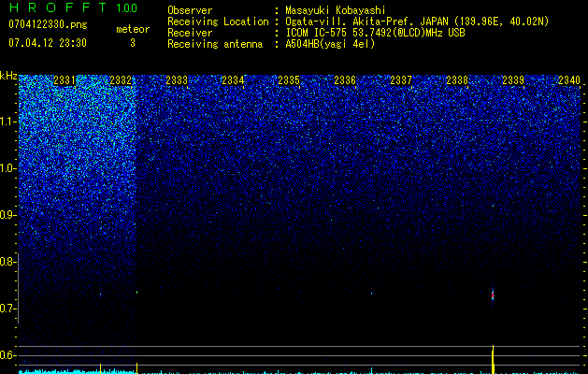Click the Receiver field label
The height and width of the screenshot is (374, 588).
(190, 33)
